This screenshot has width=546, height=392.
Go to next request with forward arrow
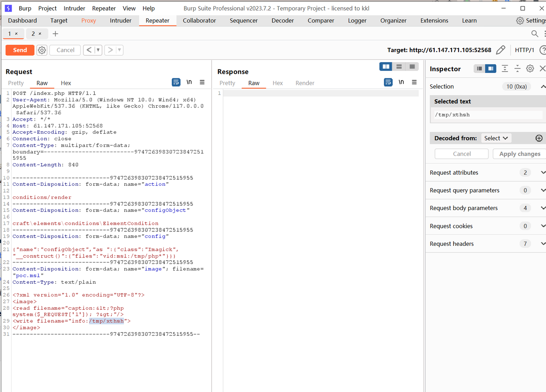click(110, 50)
